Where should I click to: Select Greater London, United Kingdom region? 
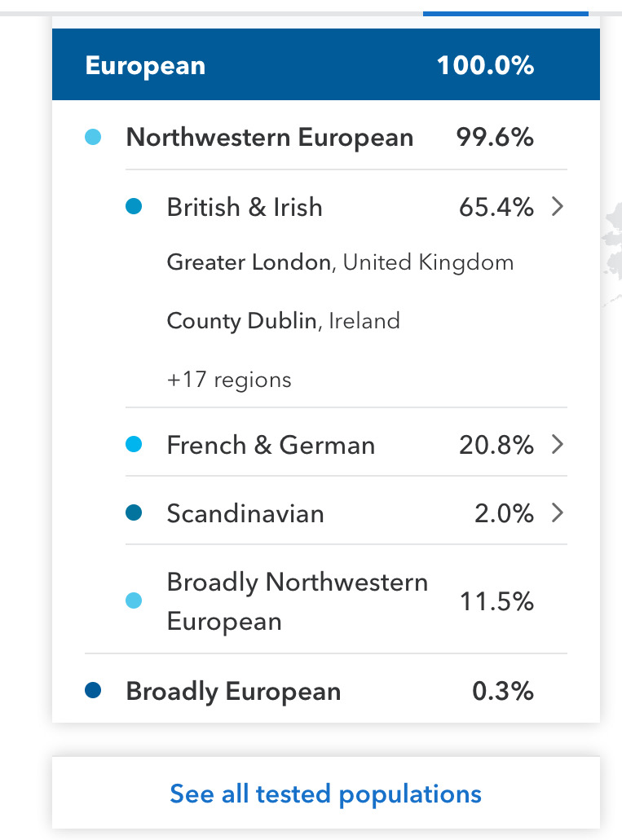pos(340,262)
